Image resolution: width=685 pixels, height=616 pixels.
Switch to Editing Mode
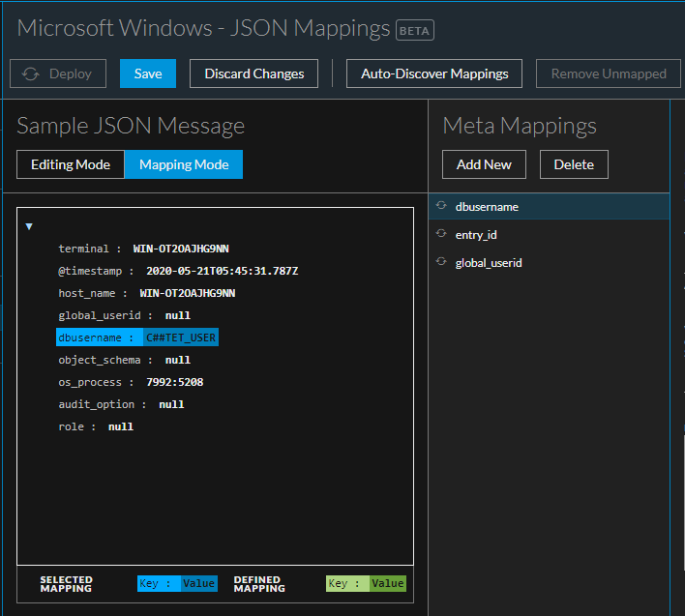tap(71, 164)
